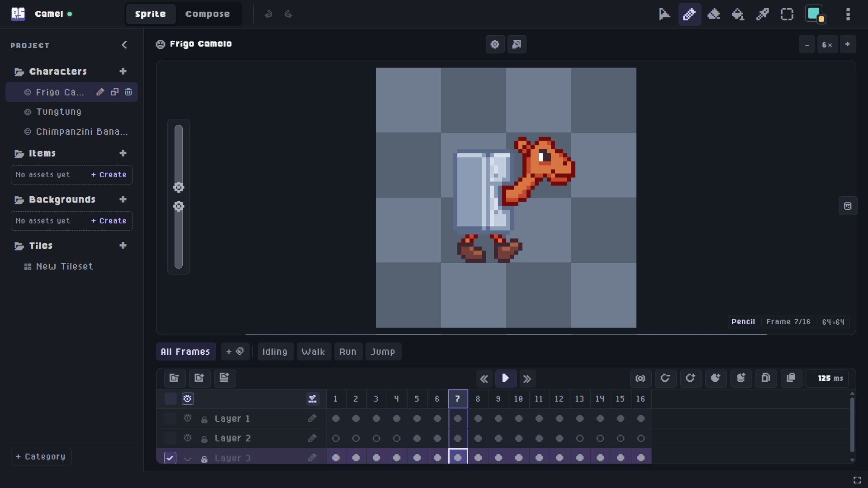Zoom out canvas with minus button
The image size is (868, 488).
pos(807,44)
